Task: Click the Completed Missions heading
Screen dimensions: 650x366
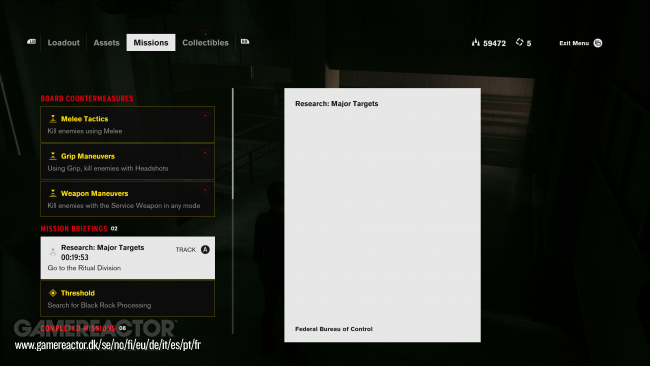Action: pyautogui.click(x=78, y=328)
